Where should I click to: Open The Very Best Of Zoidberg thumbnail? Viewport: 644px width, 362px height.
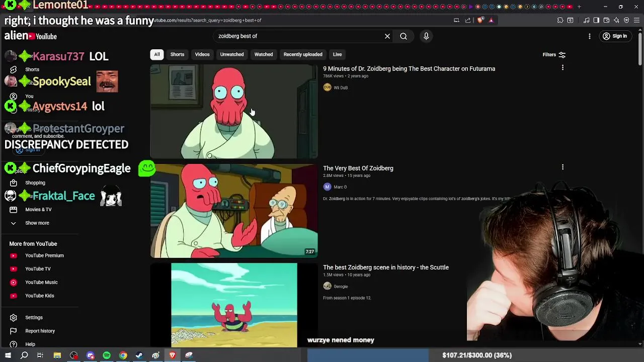tap(234, 211)
